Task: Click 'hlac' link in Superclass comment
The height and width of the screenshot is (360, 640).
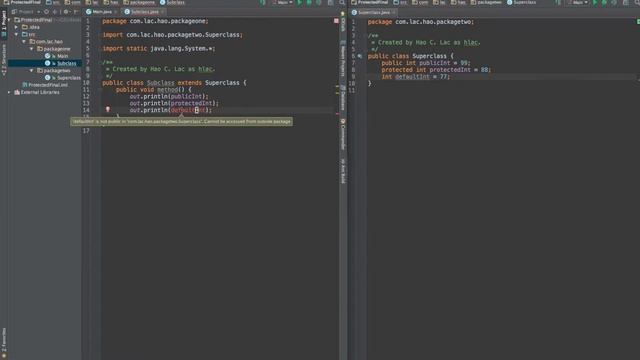Action: (471, 42)
